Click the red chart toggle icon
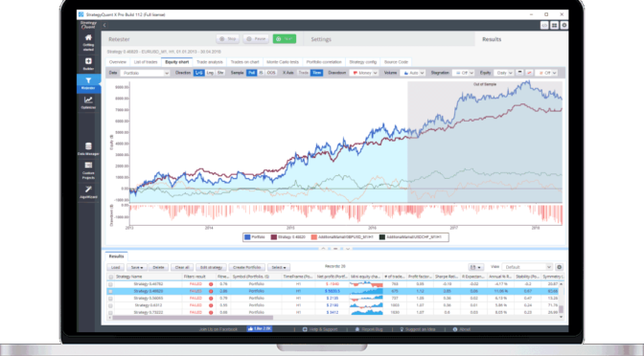 pyautogui.click(x=529, y=73)
